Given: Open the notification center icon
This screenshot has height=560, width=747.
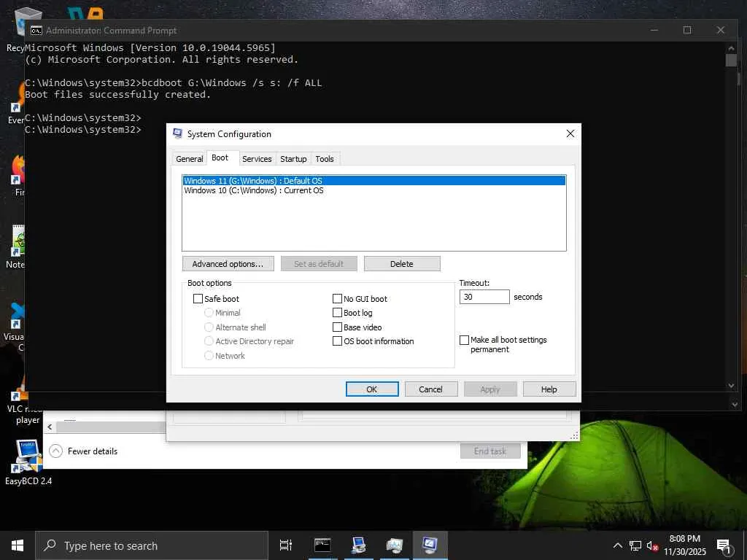Looking at the screenshot, I should (x=724, y=547).
